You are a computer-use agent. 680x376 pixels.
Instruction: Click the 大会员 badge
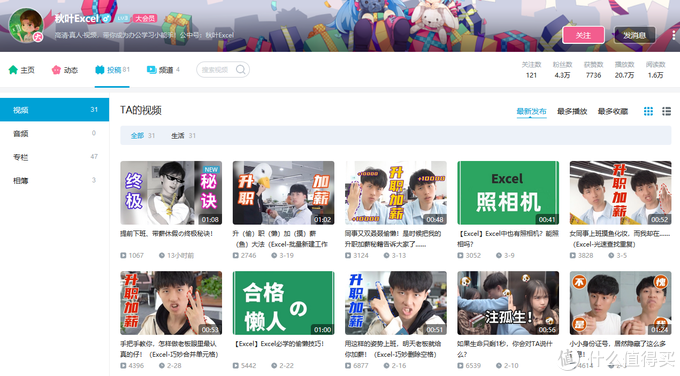coord(145,18)
